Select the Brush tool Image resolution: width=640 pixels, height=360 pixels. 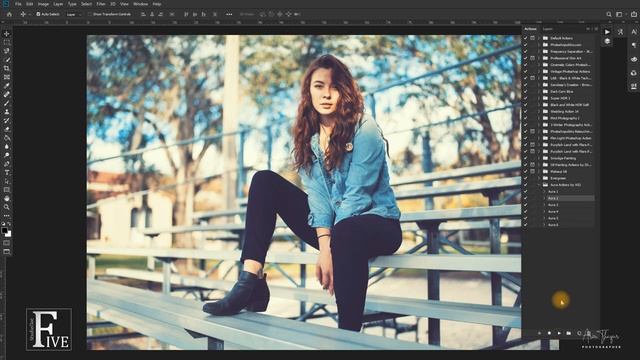tap(7, 103)
